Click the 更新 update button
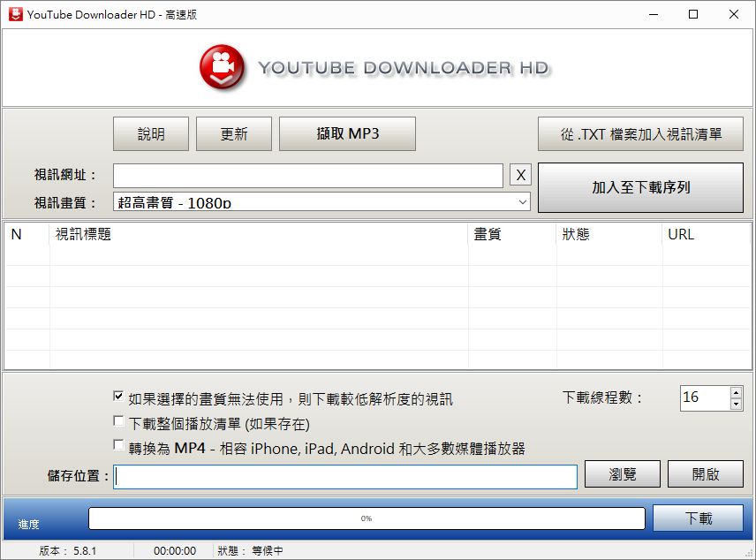The width and height of the screenshot is (756, 560). 234,133
